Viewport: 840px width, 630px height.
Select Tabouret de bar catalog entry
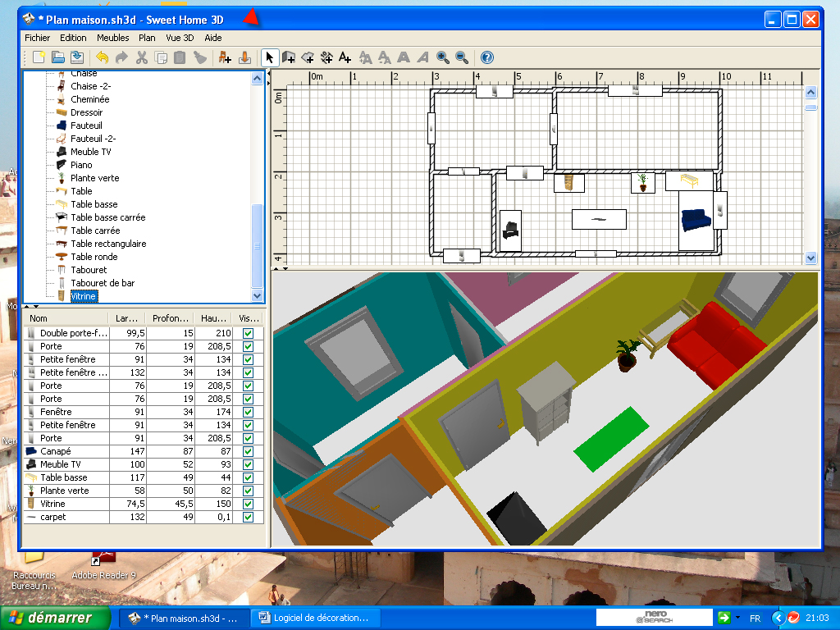(x=103, y=283)
